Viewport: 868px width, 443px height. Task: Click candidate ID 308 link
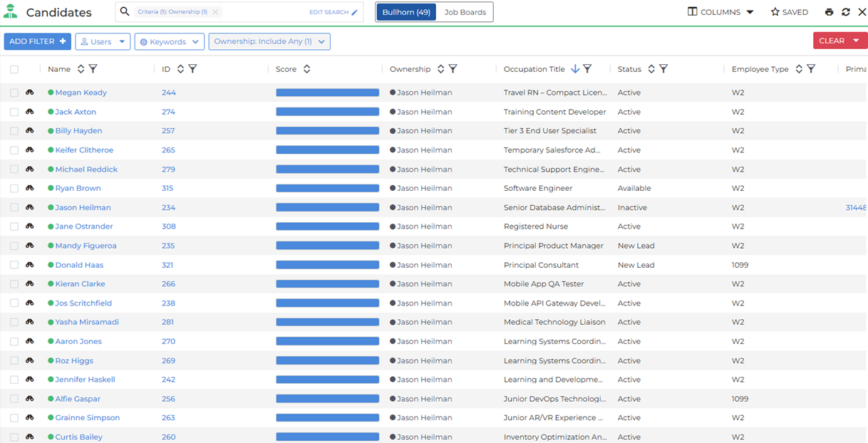(169, 226)
